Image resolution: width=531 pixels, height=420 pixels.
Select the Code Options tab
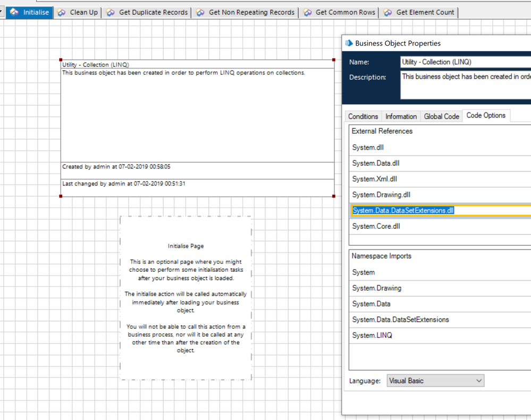click(x=486, y=115)
